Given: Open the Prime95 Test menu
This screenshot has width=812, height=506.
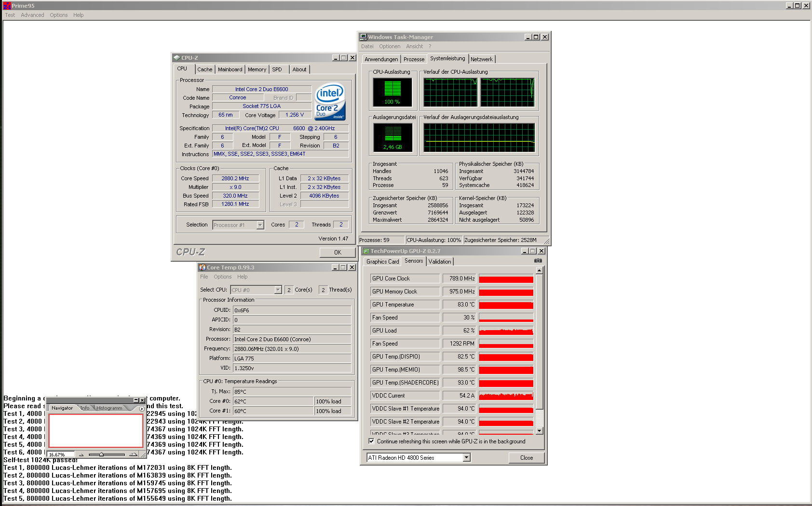Looking at the screenshot, I should tap(10, 15).
